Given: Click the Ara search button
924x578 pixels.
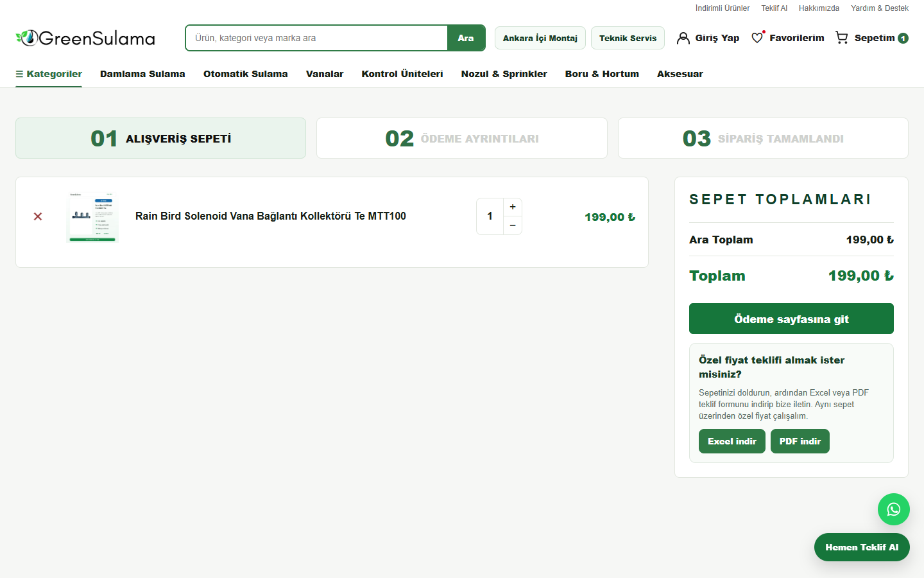Looking at the screenshot, I should pos(466,38).
